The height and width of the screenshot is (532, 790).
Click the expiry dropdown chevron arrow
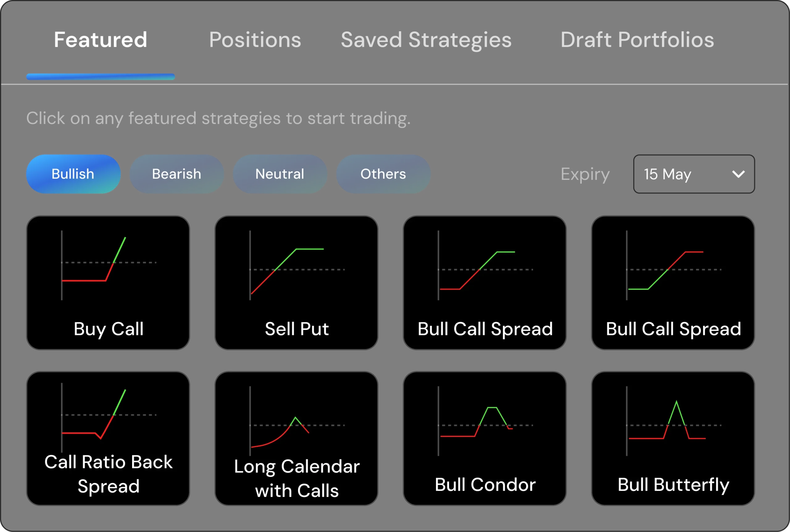tap(738, 174)
